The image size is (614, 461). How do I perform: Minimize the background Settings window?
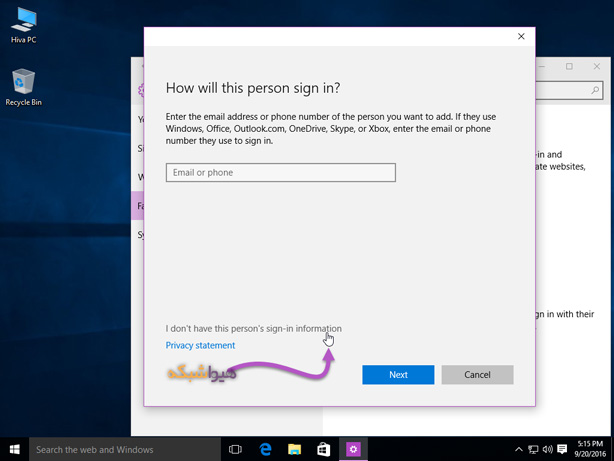tap(542, 67)
